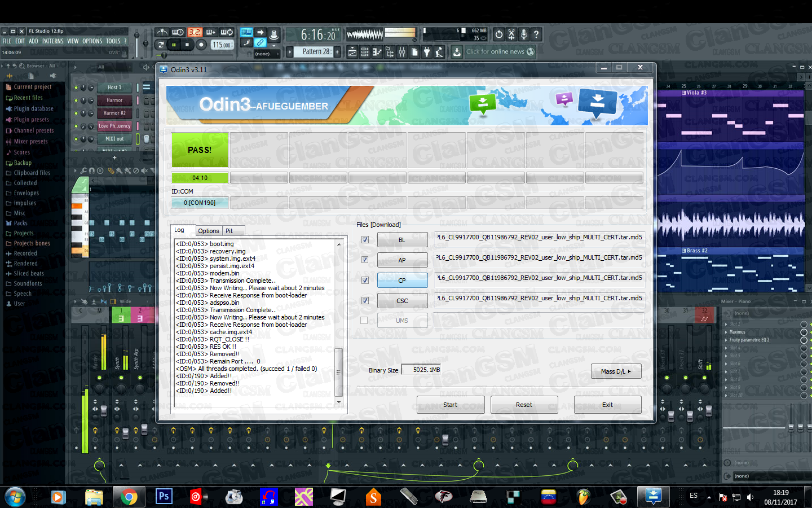Select the Harmor #2 channel button
The height and width of the screenshot is (508, 812).
click(x=114, y=113)
